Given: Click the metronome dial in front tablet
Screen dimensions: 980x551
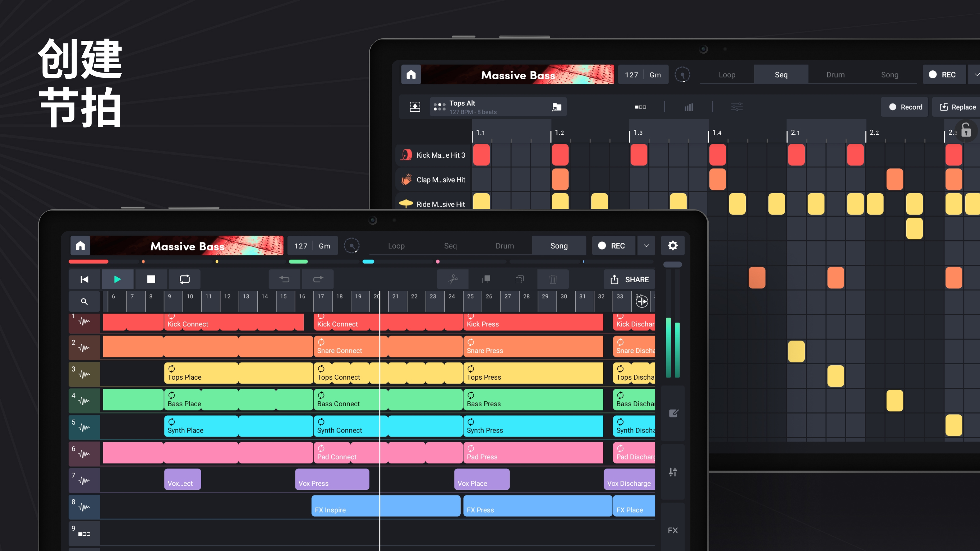Looking at the screenshot, I should (352, 246).
